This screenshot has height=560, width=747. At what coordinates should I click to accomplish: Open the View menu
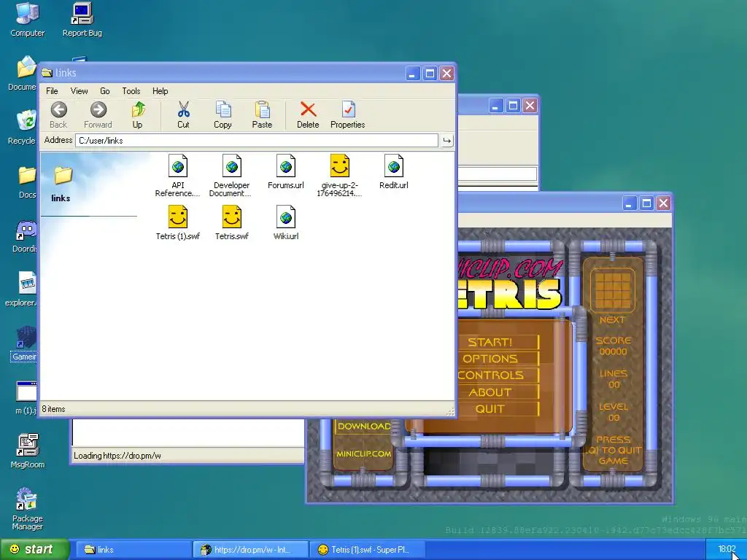click(x=79, y=91)
